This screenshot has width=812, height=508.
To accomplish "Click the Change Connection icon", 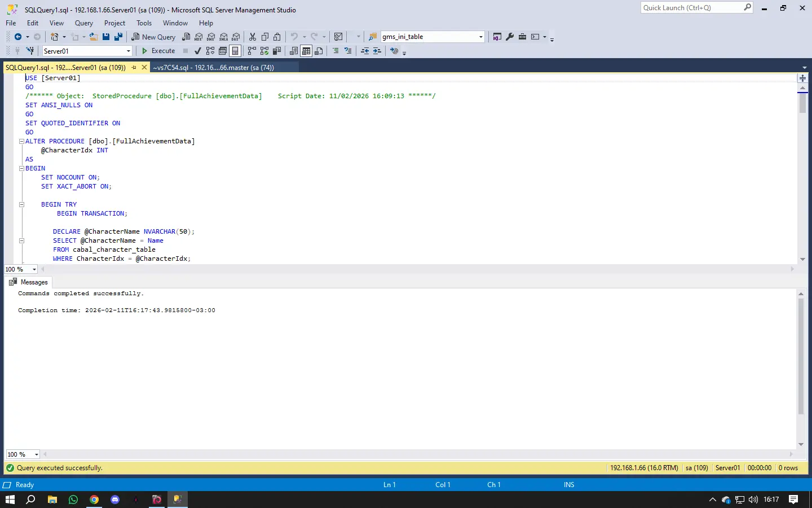I will point(30,51).
